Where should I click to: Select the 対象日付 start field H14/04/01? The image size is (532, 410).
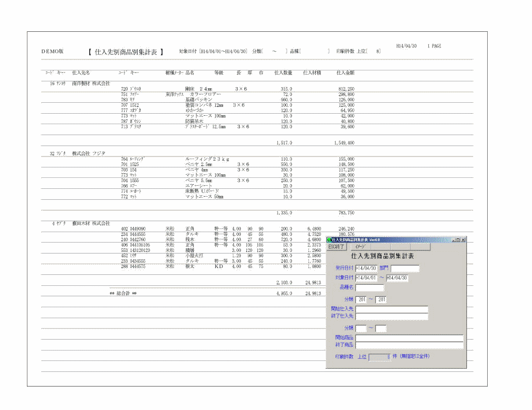click(366, 278)
